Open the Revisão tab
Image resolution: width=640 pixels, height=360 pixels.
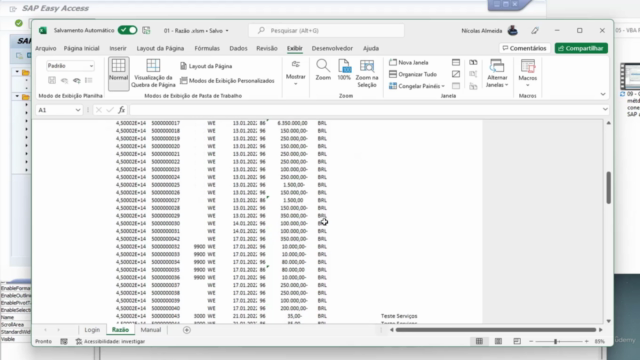pos(267,48)
